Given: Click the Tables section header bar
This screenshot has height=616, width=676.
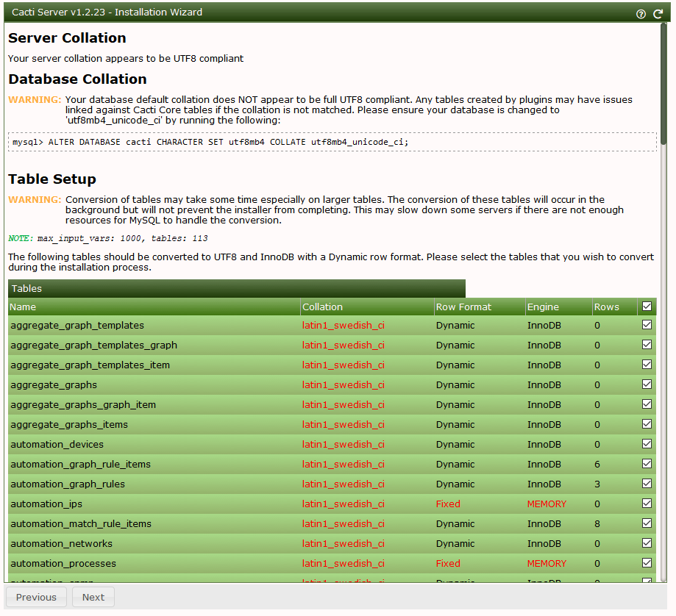Looking at the screenshot, I should pos(237,288).
